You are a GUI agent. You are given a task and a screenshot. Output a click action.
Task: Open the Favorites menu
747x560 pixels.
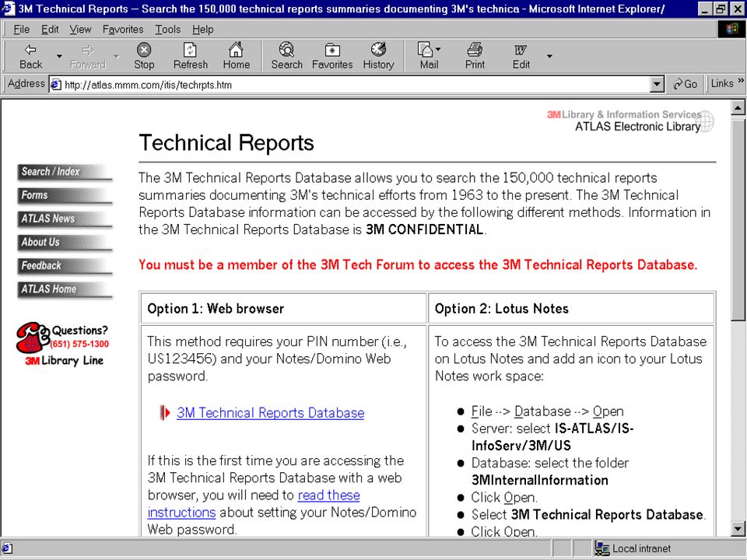coord(123,30)
